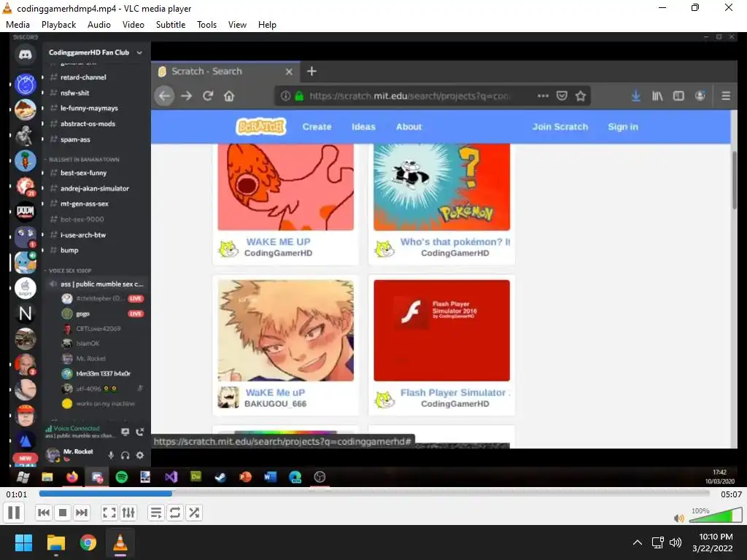Close the Scratch - Search tab
The width and height of the screenshot is (747, 560).
coord(289,71)
